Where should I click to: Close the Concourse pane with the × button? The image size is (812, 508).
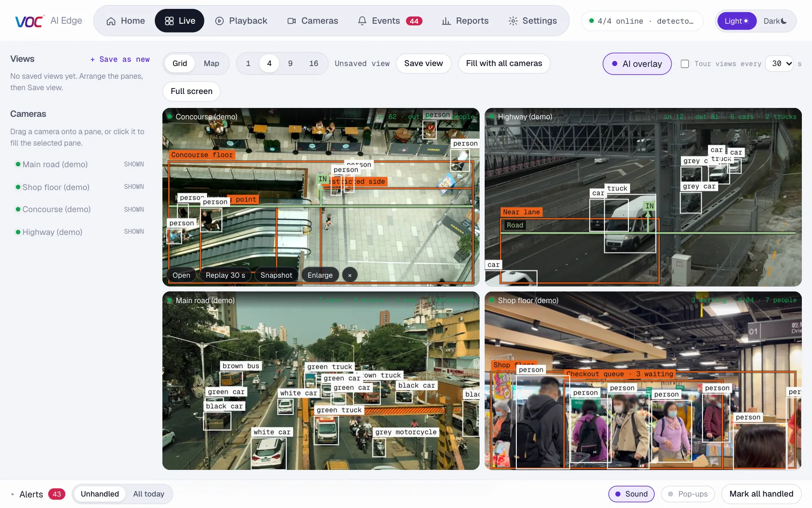(350, 275)
